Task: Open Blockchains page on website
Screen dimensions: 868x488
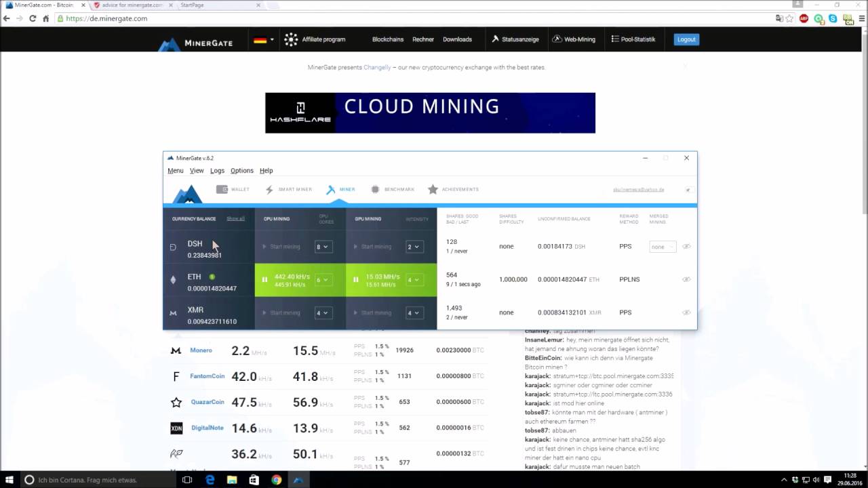Action: click(388, 39)
